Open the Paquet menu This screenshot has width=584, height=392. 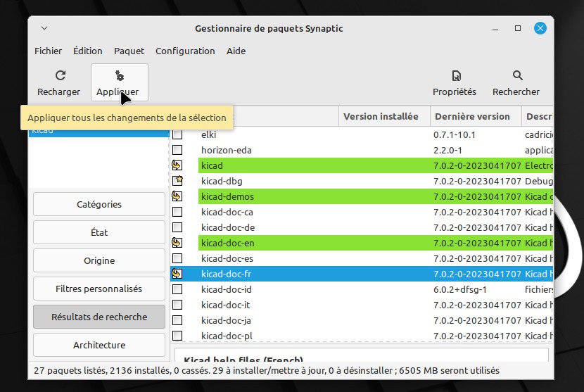coord(129,51)
